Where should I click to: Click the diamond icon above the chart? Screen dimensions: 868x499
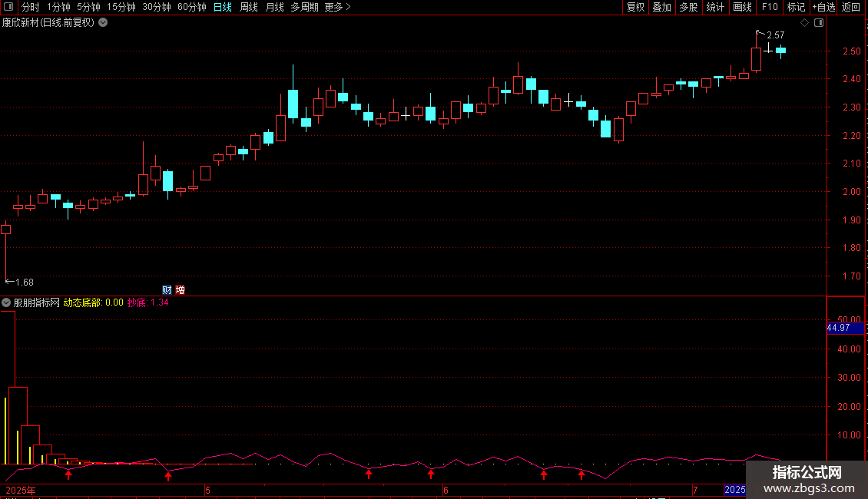point(805,23)
